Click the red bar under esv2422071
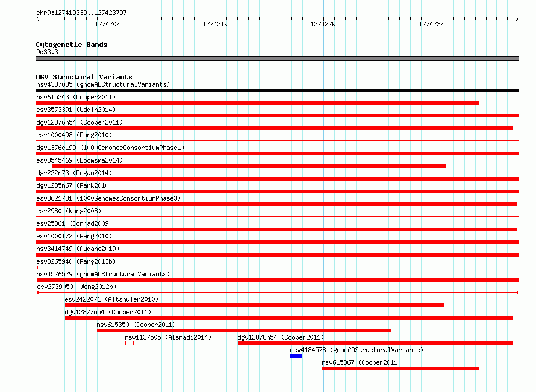Viewport: 536px width, 392px height. (x=254, y=305)
